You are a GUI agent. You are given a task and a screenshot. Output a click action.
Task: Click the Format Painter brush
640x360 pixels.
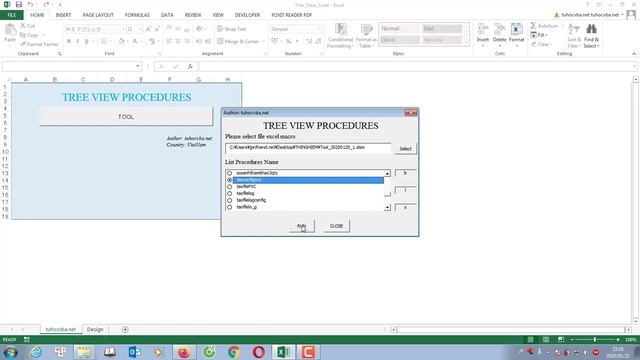[39, 44]
